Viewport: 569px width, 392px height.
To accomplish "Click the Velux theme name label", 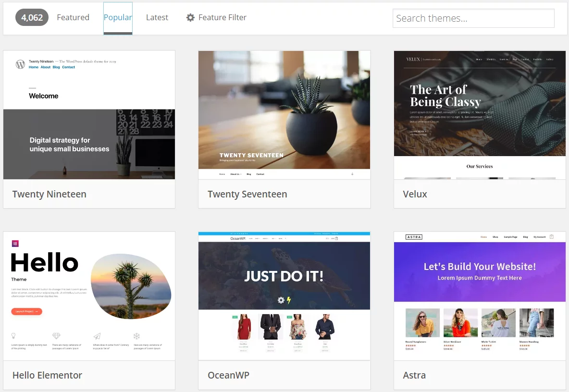I will 415,194.
